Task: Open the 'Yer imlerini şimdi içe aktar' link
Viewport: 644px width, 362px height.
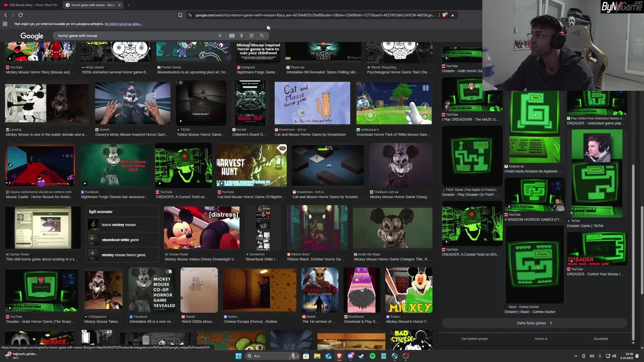Action: pyautogui.click(x=123, y=24)
